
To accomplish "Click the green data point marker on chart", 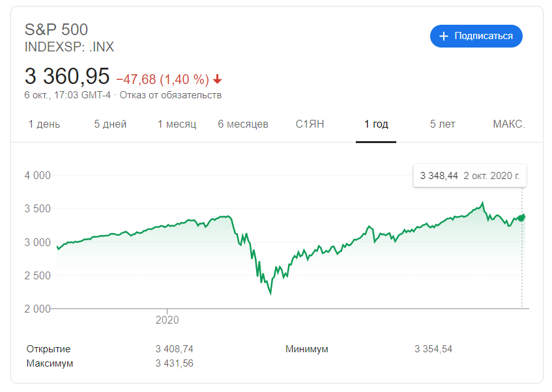I will 521,218.
